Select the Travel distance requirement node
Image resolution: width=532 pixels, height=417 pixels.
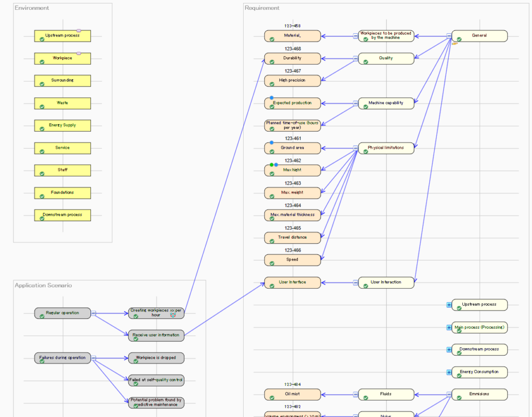pyautogui.click(x=292, y=238)
